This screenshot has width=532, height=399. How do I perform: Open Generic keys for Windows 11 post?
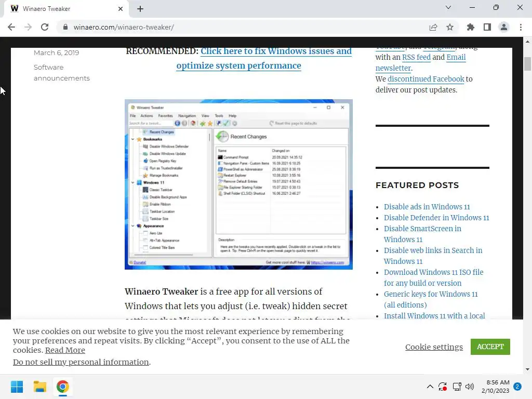[431, 299]
